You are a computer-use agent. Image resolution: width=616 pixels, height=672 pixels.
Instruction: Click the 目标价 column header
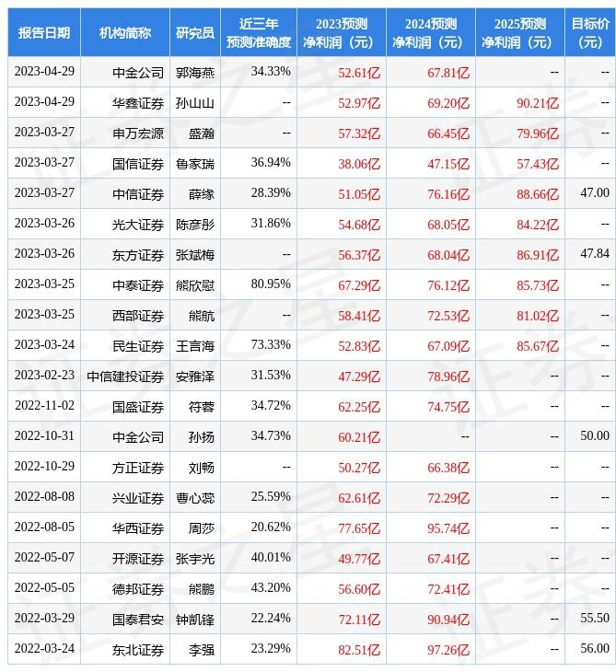(x=590, y=32)
